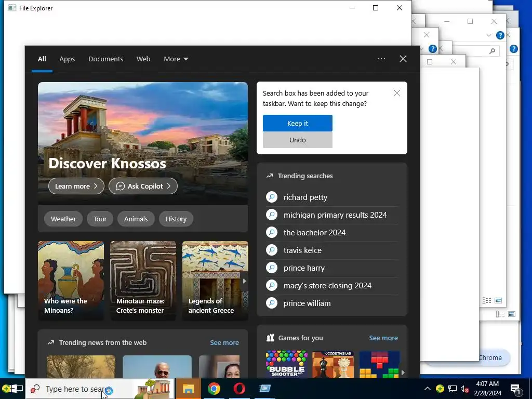532x399 pixels.
Task: Select the Animals chip
Action: 136,219
